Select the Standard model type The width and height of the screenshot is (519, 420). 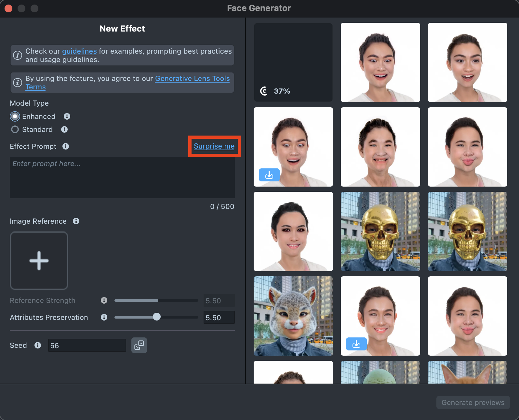15,129
